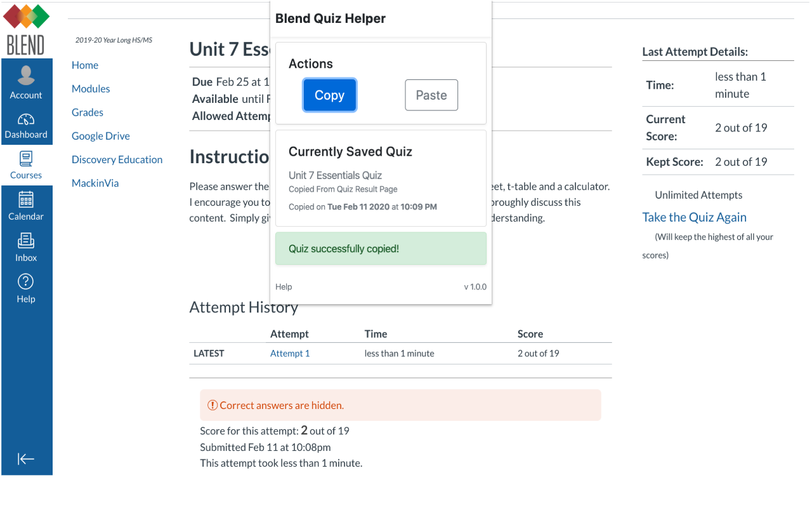Open Discovery Education
Screen dimensions: 812x508
(117, 159)
